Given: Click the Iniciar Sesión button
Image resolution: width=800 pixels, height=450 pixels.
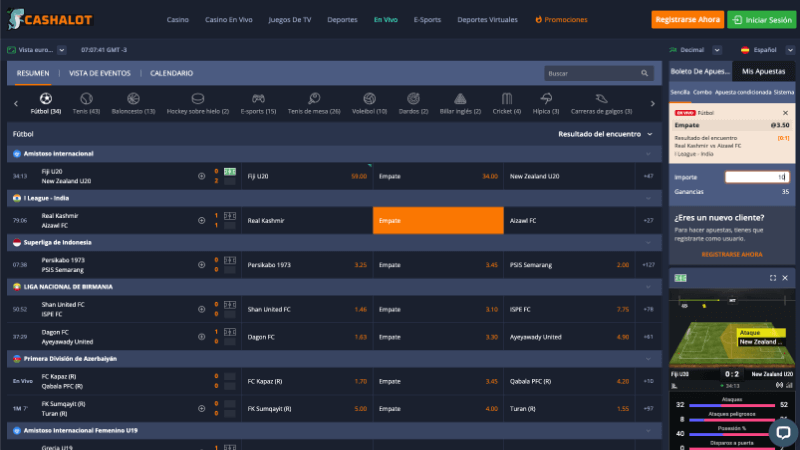Looking at the screenshot, I should pos(762,20).
